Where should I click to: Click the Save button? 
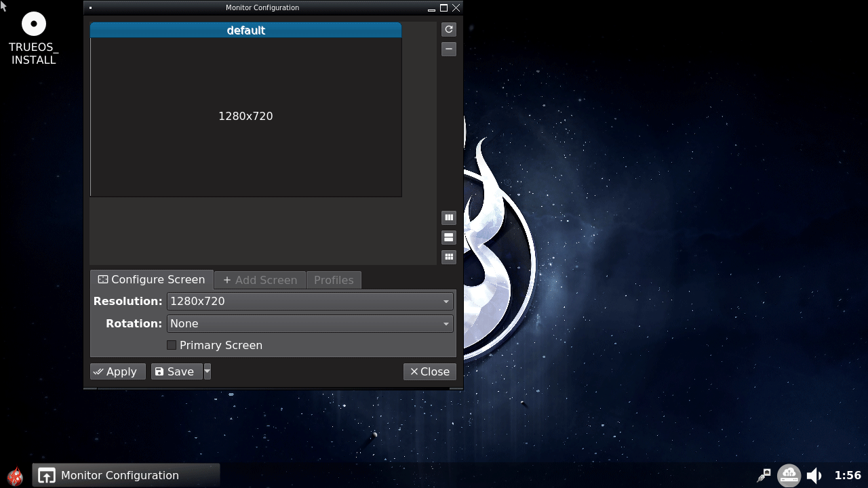[x=176, y=371]
